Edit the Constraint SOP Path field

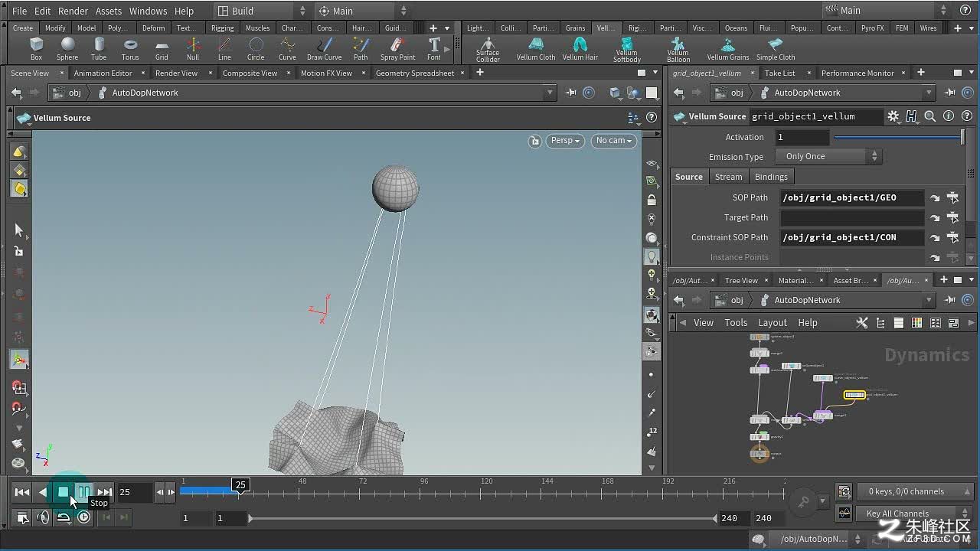point(852,237)
